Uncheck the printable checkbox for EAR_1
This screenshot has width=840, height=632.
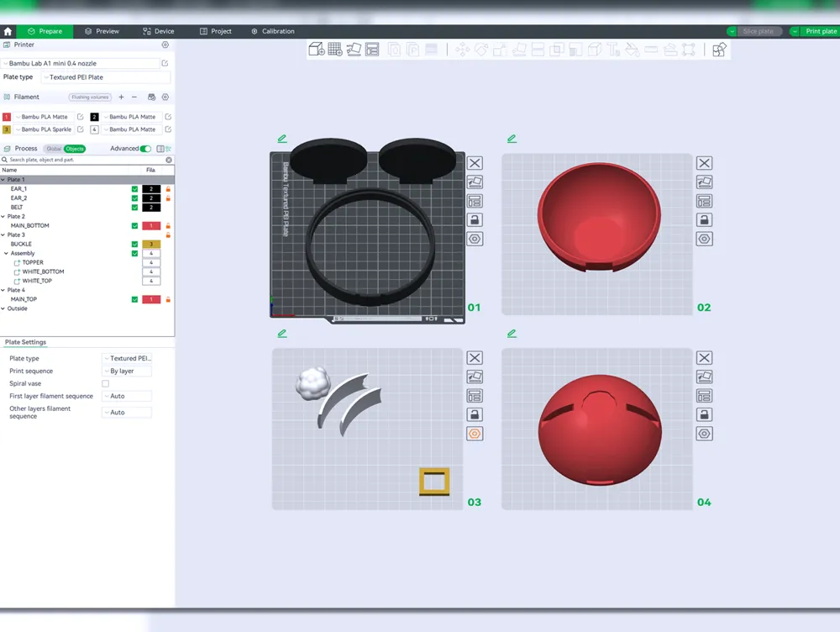(x=134, y=189)
